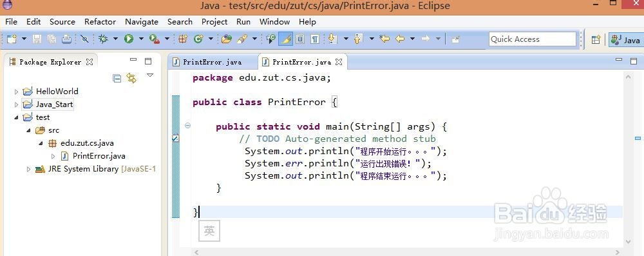Open the Project menu
Screen dimensions: 644x256
tap(214, 22)
